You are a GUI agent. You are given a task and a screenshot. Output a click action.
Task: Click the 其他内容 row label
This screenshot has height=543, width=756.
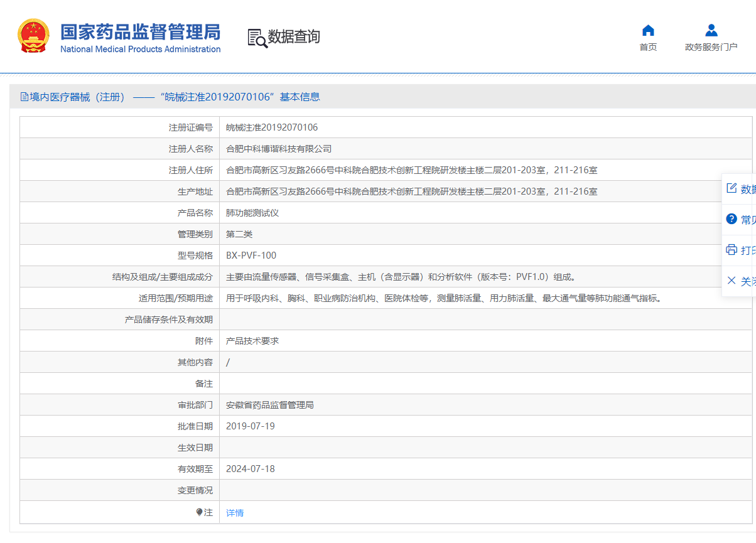[x=195, y=362]
